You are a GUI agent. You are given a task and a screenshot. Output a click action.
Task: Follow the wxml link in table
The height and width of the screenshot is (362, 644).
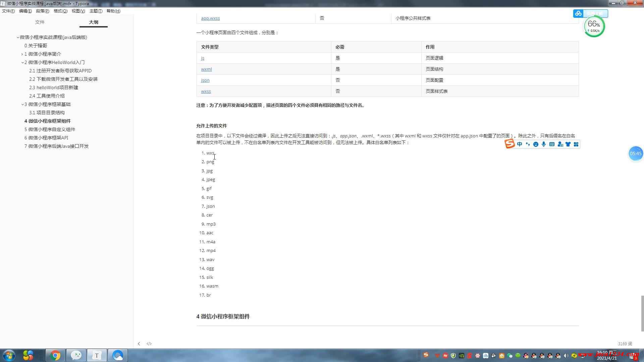[206, 69]
